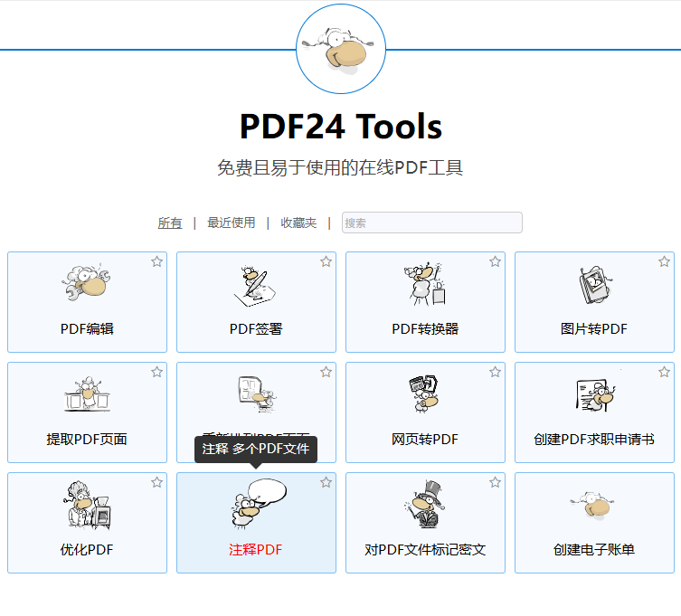
Task: Star the 创建电子账单 tile as favorite
Action: [664, 482]
